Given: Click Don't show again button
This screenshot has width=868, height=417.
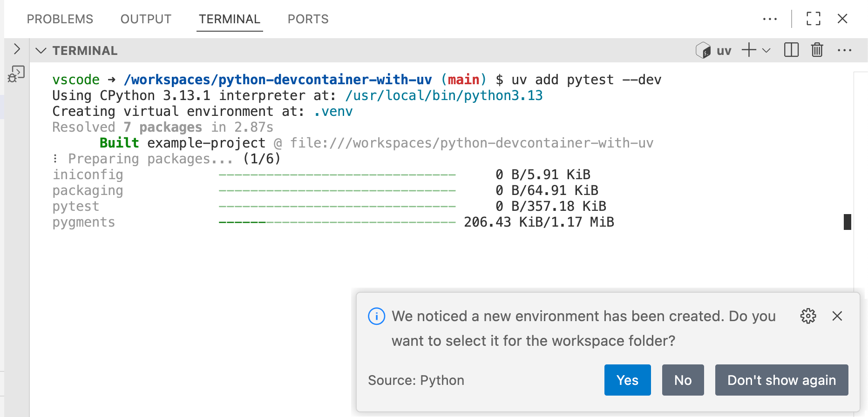Looking at the screenshot, I should pyautogui.click(x=781, y=380).
